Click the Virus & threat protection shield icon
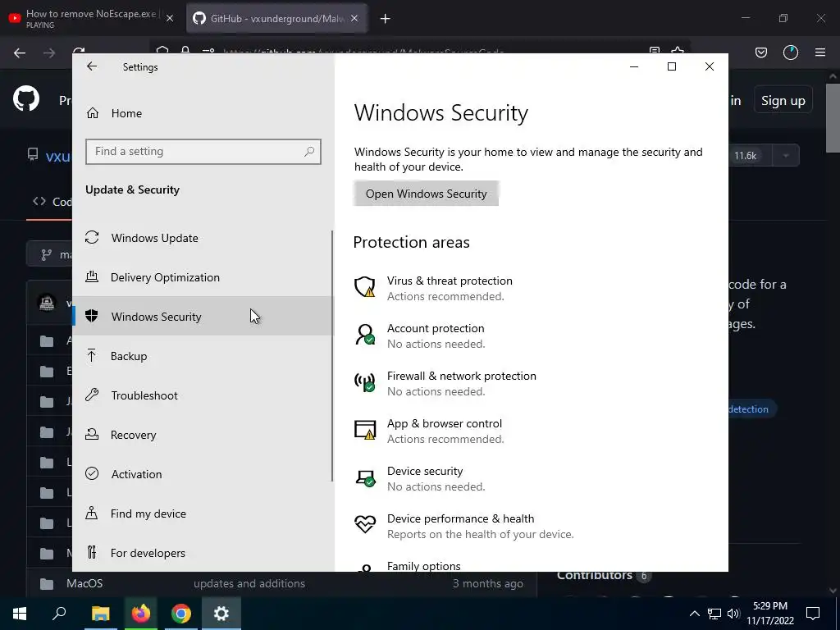840x630 pixels. 365,286
